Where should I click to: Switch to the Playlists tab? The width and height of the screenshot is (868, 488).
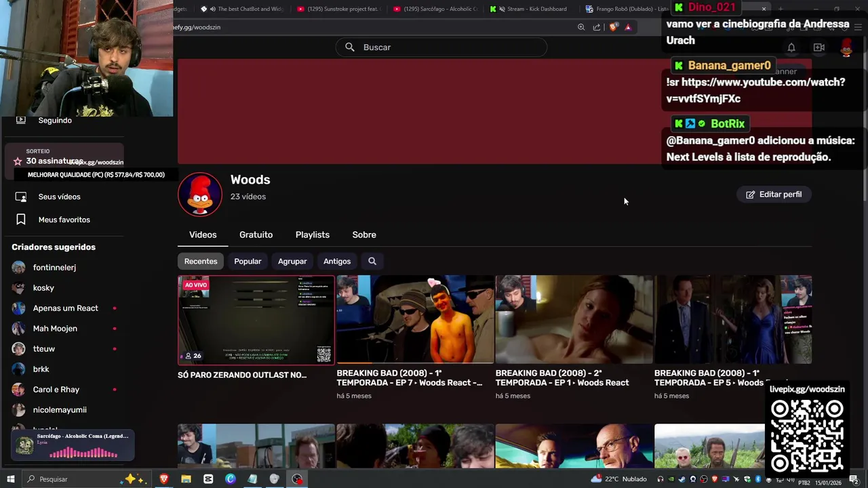tap(313, 235)
